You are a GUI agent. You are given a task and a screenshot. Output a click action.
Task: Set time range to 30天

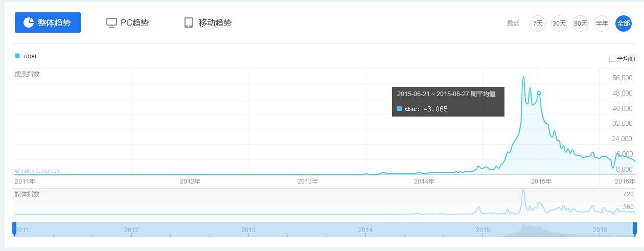point(559,23)
